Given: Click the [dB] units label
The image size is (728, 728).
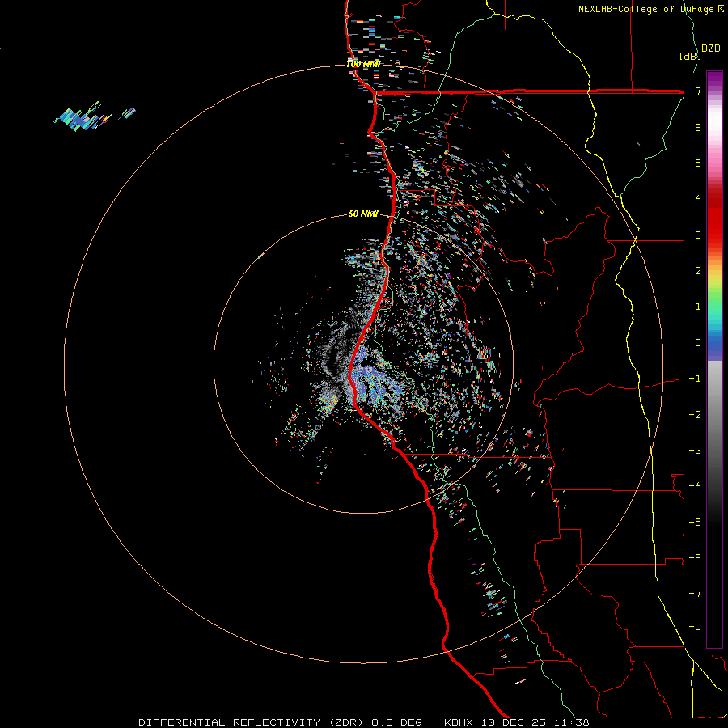Looking at the screenshot, I should 690,56.
